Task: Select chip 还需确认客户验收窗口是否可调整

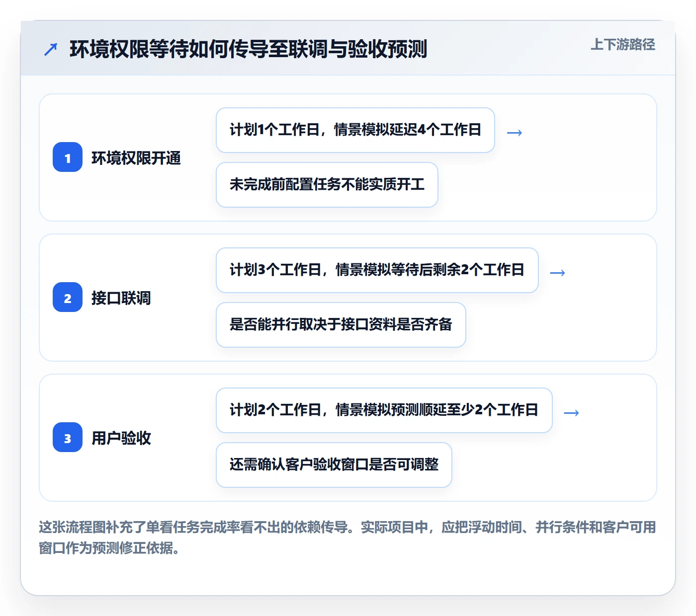Action: [334, 465]
